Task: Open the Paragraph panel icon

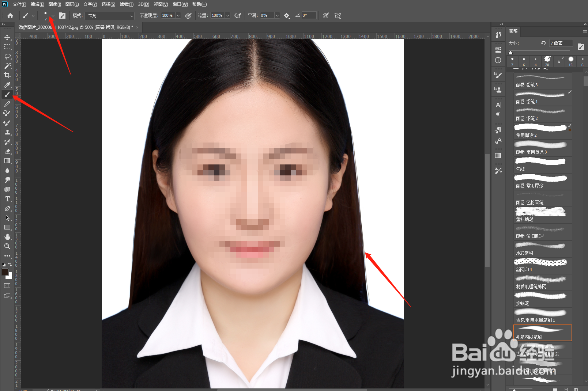Action: pyautogui.click(x=498, y=115)
